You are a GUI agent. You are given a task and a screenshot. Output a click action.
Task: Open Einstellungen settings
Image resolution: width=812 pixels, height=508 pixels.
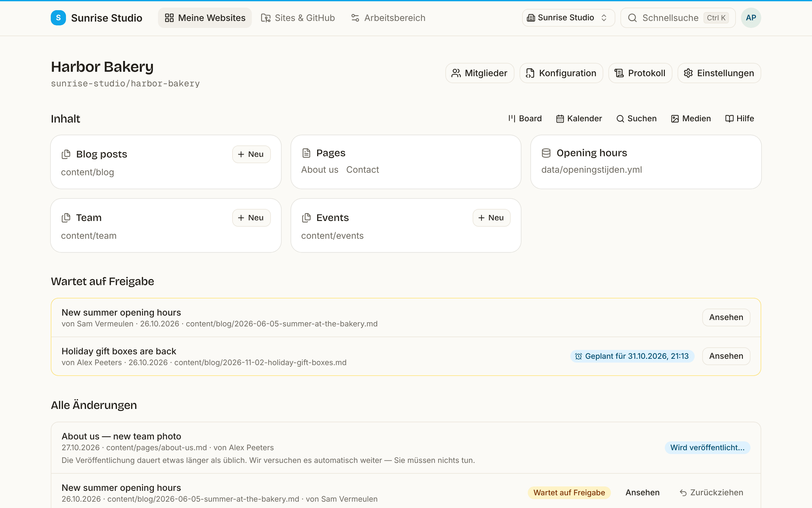pos(719,73)
